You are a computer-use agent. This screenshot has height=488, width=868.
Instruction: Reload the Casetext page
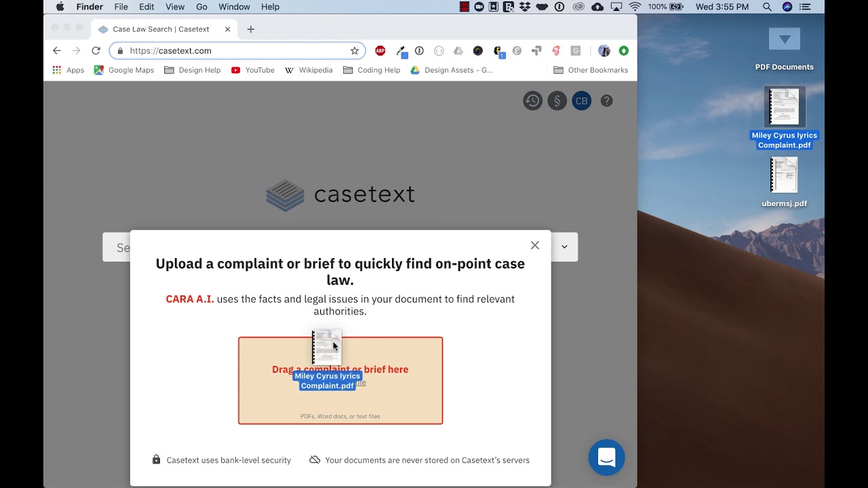96,51
